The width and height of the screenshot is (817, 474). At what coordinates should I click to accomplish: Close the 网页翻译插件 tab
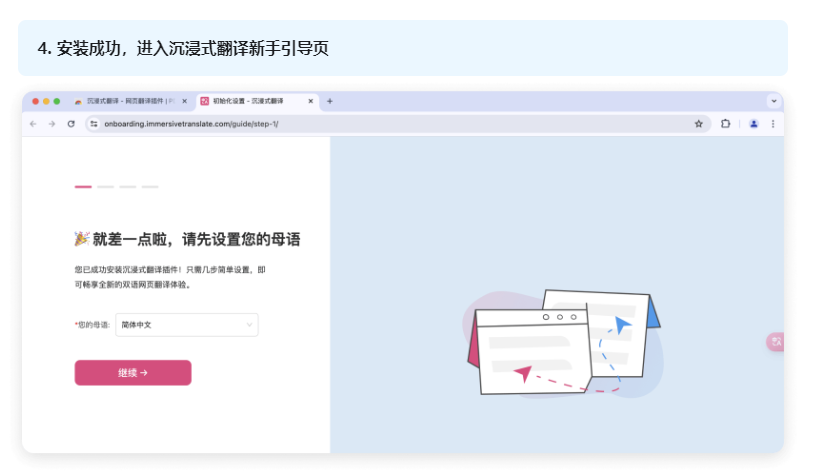184,101
